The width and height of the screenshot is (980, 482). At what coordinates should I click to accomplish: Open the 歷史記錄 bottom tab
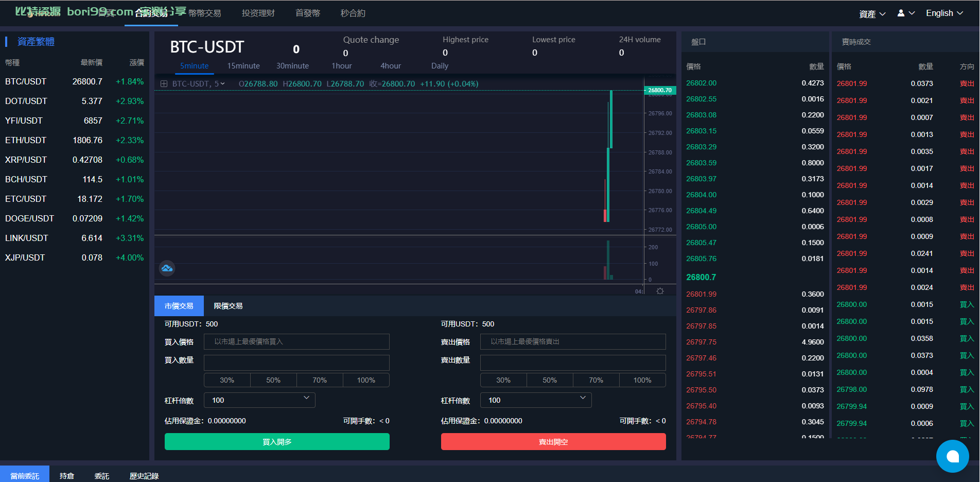(x=144, y=475)
